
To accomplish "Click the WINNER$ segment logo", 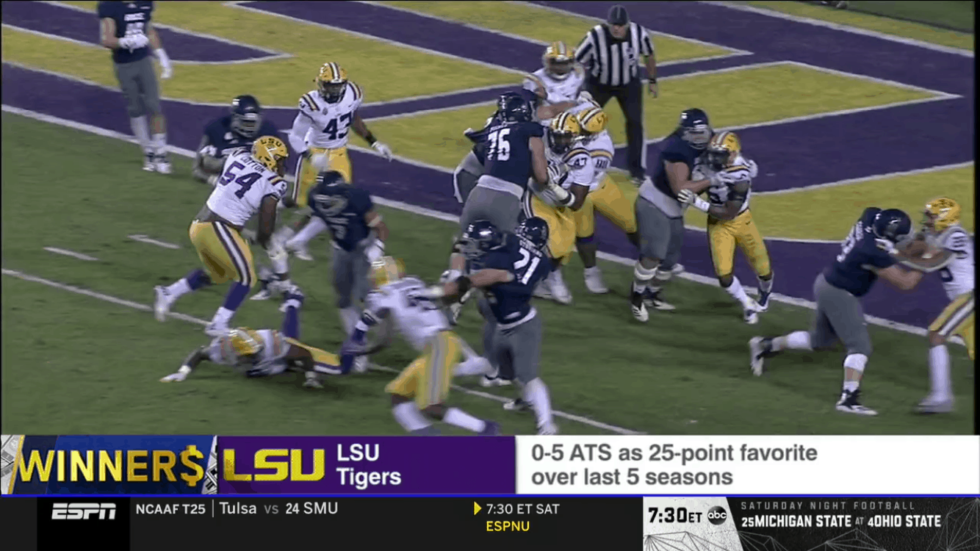I will [109, 465].
